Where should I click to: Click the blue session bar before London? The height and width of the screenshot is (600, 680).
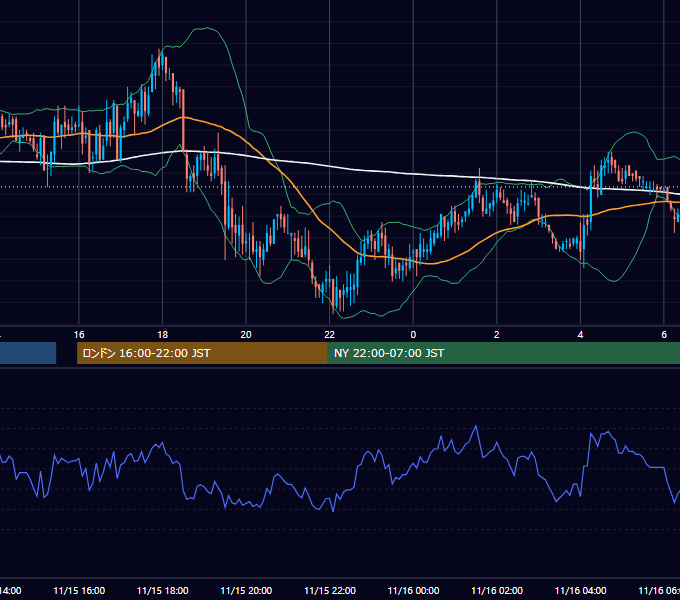[x=28, y=353]
